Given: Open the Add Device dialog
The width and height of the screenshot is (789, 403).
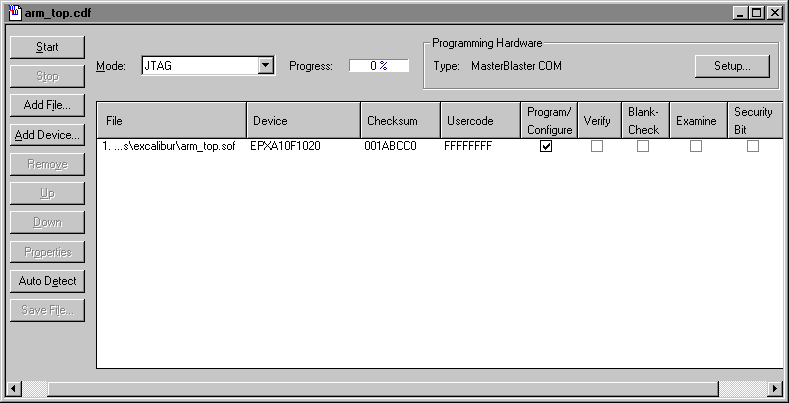Looking at the screenshot, I should (47, 134).
